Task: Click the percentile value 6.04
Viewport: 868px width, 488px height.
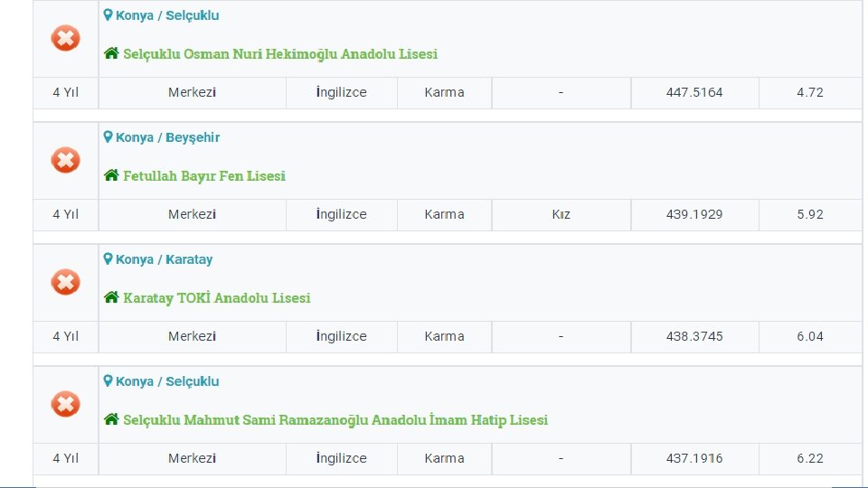Action: click(x=810, y=336)
